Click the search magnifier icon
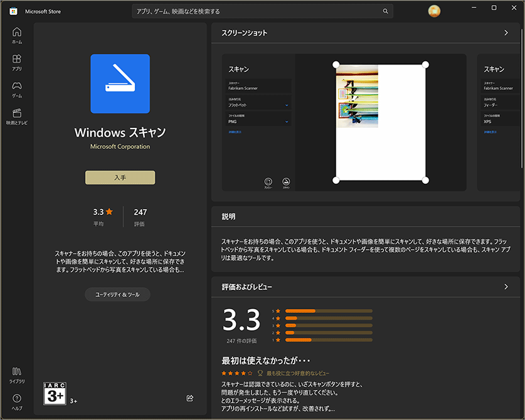Viewport: 525px width, 420px height. pyautogui.click(x=385, y=11)
